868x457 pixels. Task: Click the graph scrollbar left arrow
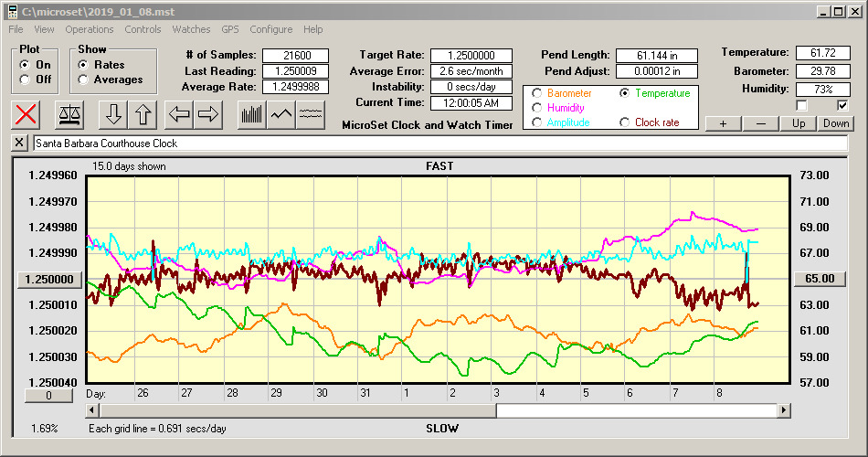point(92,410)
